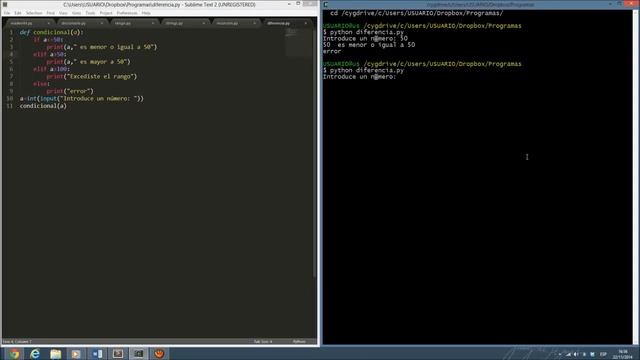
Task: Click the code minimap in Sublime Text
Action: tap(298, 43)
